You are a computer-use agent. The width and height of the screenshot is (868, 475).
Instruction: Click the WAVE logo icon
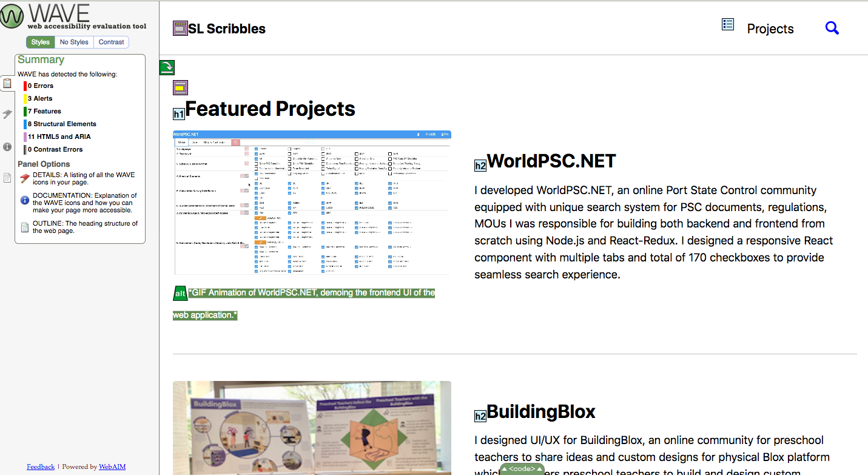pyautogui.click(x=12, y=16)
